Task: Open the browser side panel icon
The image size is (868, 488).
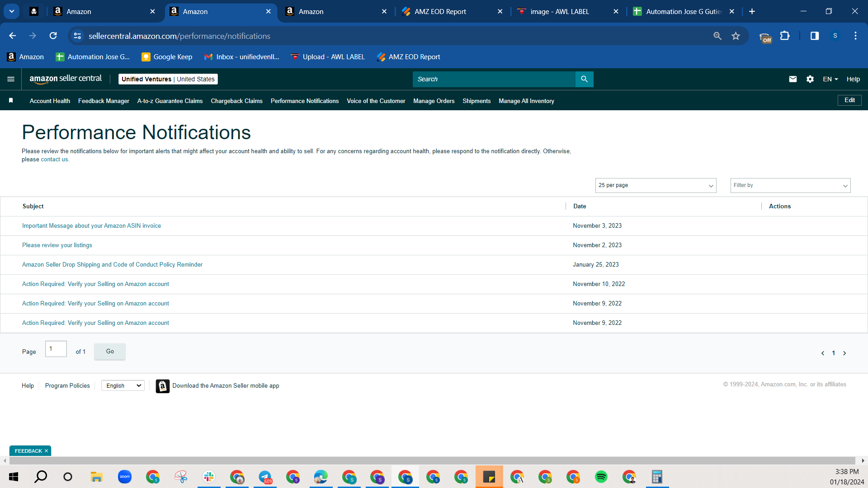Action: point(815,36)
